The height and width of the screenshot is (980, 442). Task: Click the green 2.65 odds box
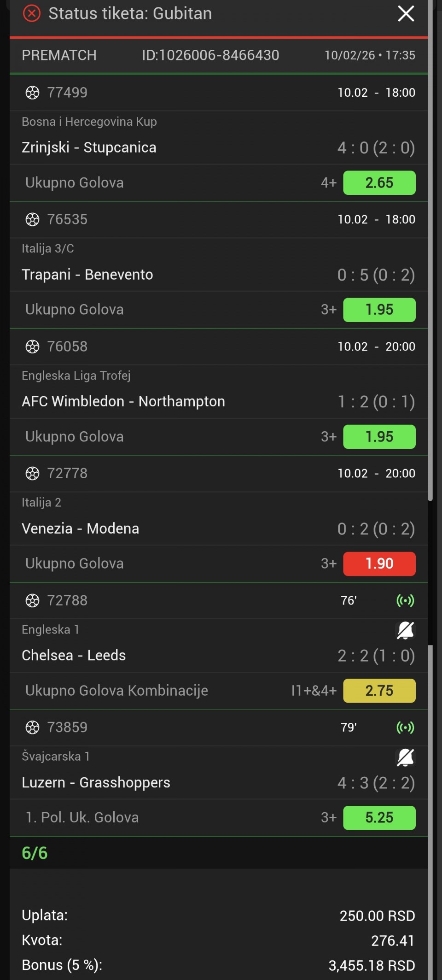(379, 183)
